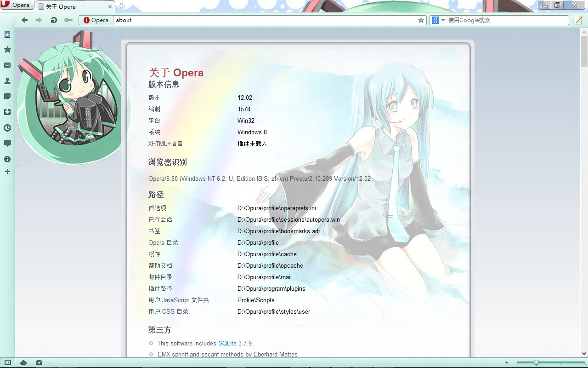Click the 插件未载入 value

coord(252,144)
